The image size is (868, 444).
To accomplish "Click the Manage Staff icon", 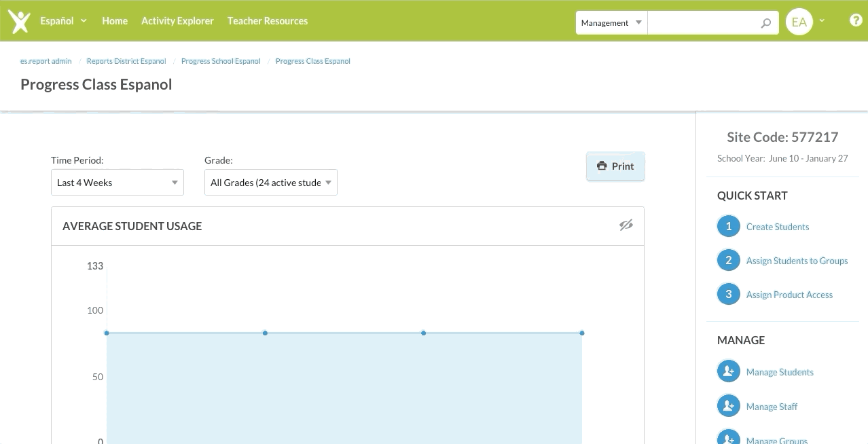I will tap(728, 406).
